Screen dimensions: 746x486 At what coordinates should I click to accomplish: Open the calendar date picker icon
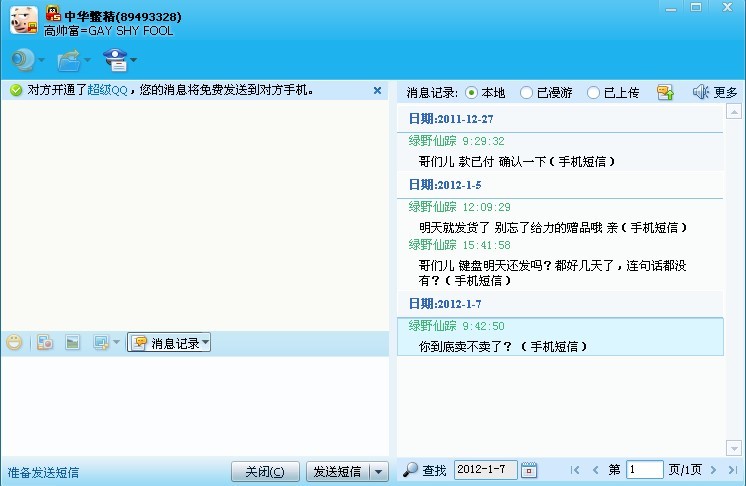click(x=529, y=470)
